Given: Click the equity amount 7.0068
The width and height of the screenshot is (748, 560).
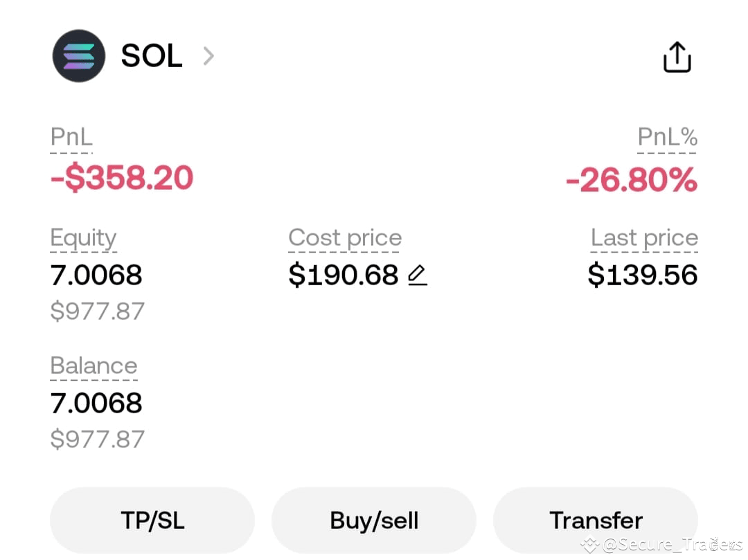Looking at the screenshot, I should pos(96,275).
